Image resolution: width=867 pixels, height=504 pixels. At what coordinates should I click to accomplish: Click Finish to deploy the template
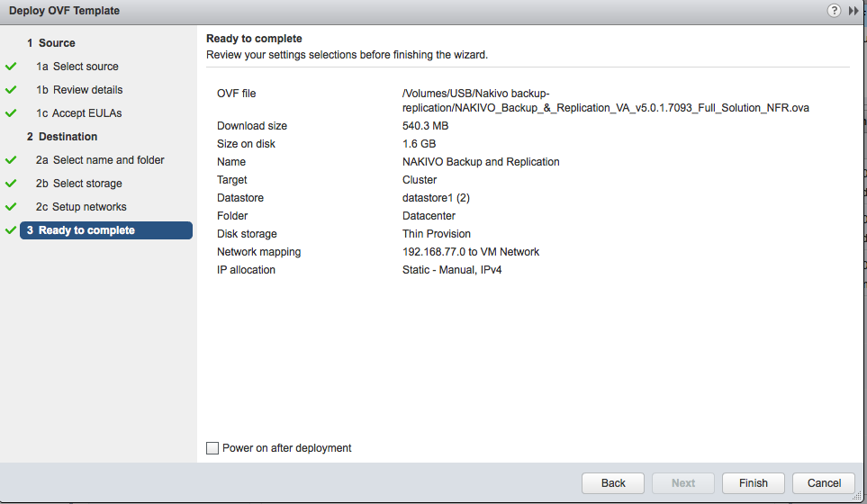click(x=753, y=483)
